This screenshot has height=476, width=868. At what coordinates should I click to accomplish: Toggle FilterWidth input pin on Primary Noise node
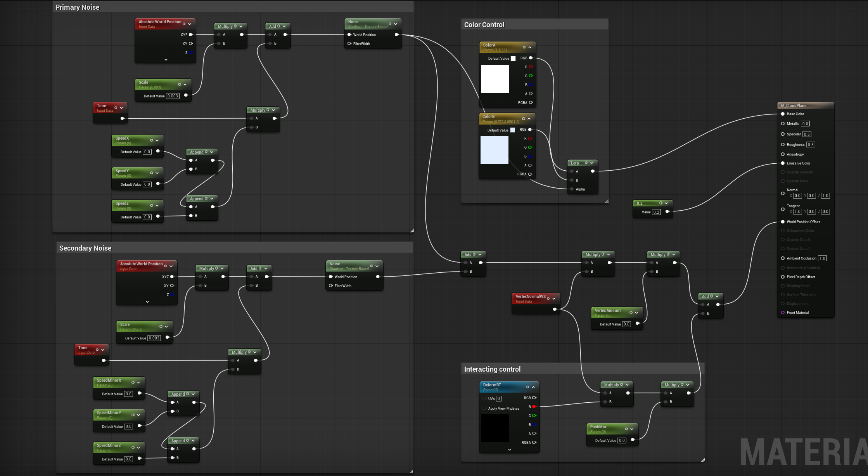tap(349, 43)
